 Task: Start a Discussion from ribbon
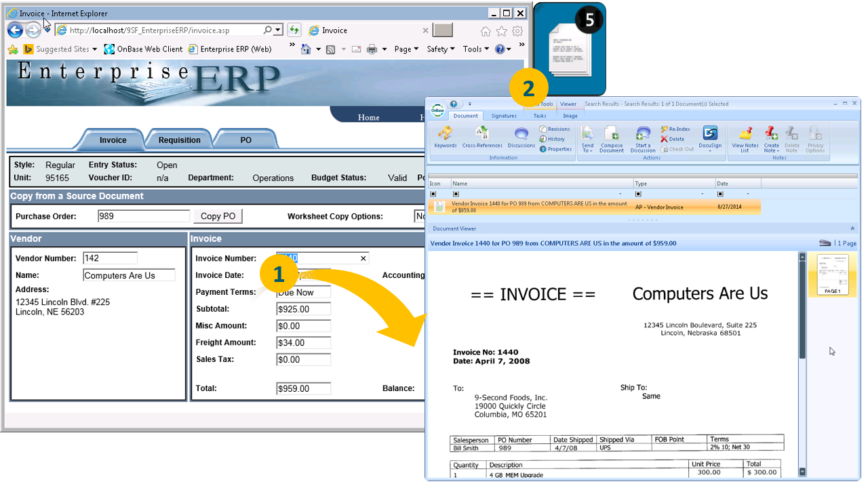(x=643, y=139)
